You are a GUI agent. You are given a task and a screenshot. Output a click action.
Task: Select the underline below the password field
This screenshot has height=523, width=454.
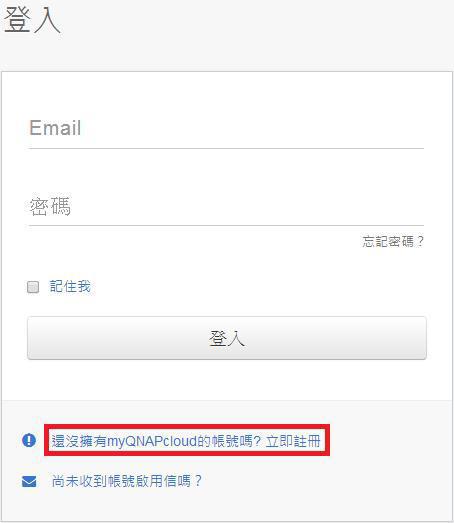click(226, 225)
